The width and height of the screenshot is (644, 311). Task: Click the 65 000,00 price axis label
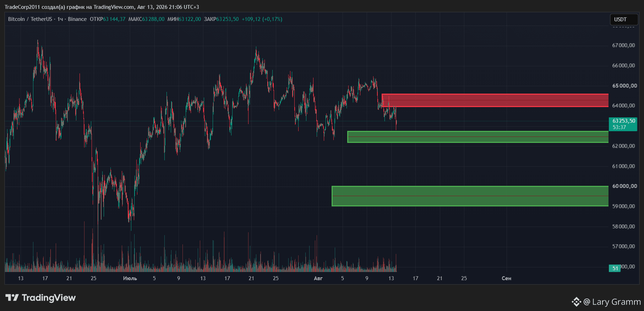[624, 86]
